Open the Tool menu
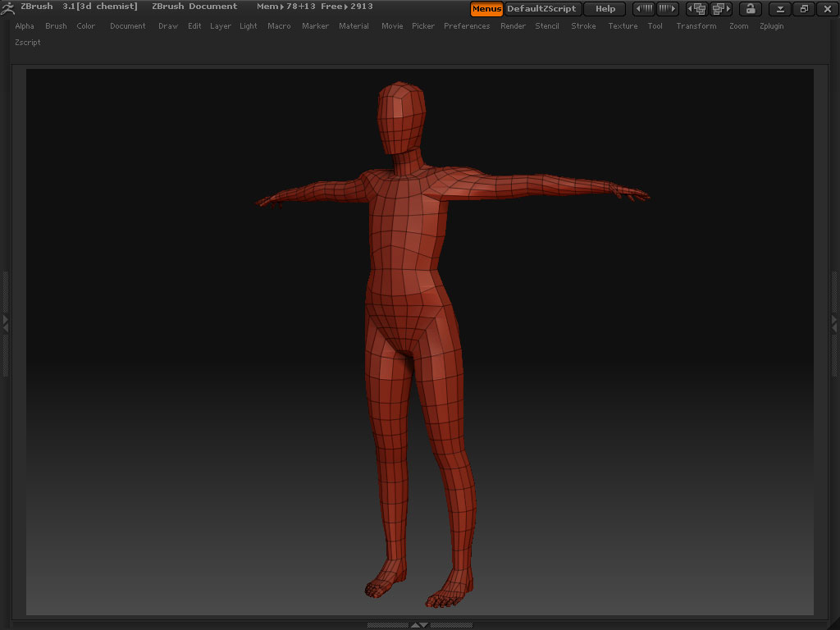Viewport: 840px width, 630px height. 655,25
